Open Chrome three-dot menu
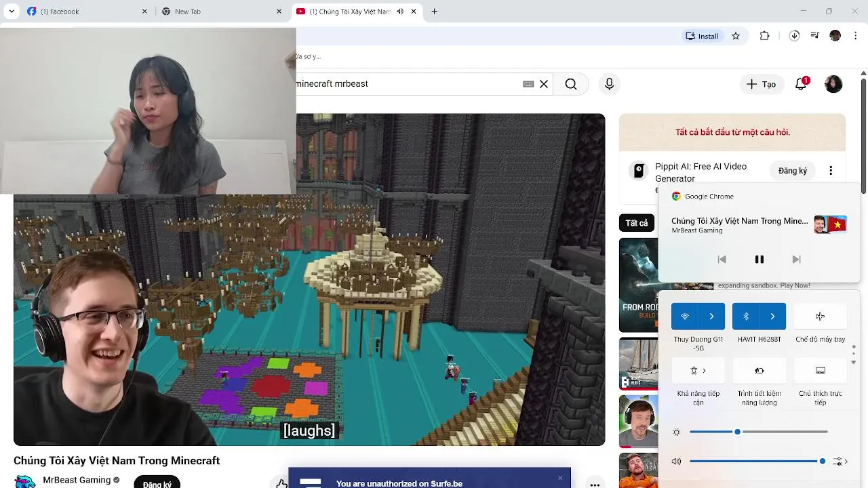The height and width of the screenshot is (488, 868). 855,36
